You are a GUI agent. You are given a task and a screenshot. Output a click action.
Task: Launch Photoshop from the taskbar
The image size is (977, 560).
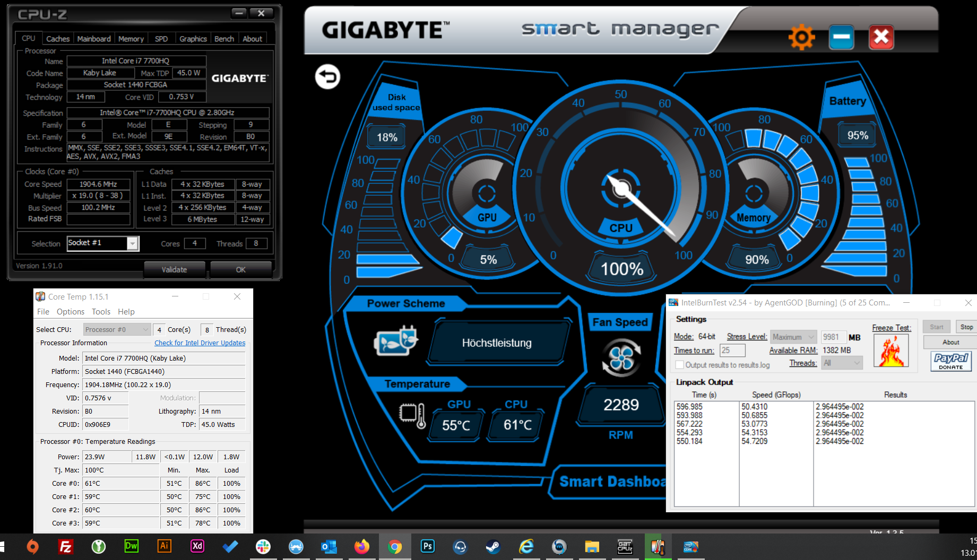(427, 546)
